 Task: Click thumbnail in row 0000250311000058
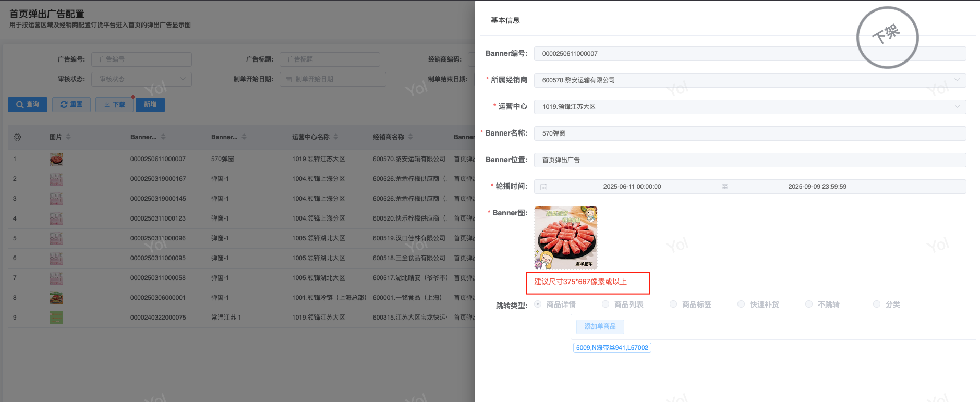pyautogui.click(x=56, y=278)
